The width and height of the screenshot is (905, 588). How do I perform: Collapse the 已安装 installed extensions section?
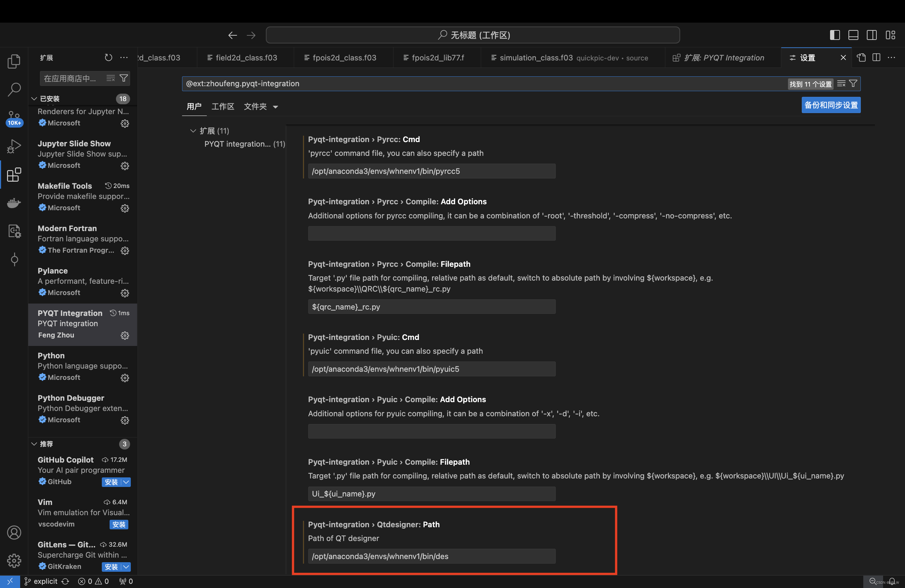34,99
